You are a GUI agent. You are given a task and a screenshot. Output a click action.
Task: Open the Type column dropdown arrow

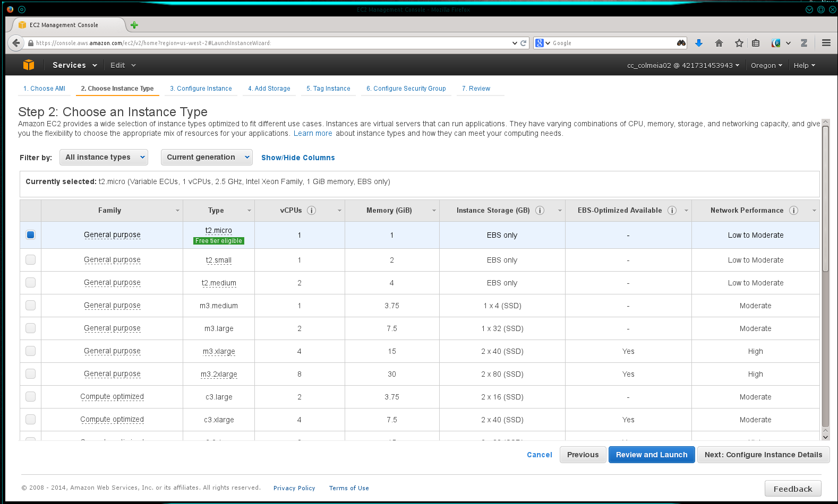click(249, 211)
